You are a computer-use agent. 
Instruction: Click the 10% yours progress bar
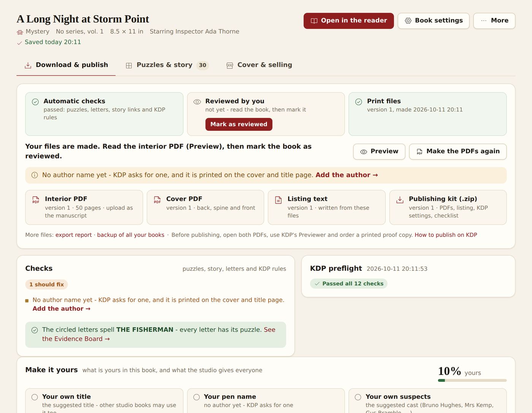point(472,380)
